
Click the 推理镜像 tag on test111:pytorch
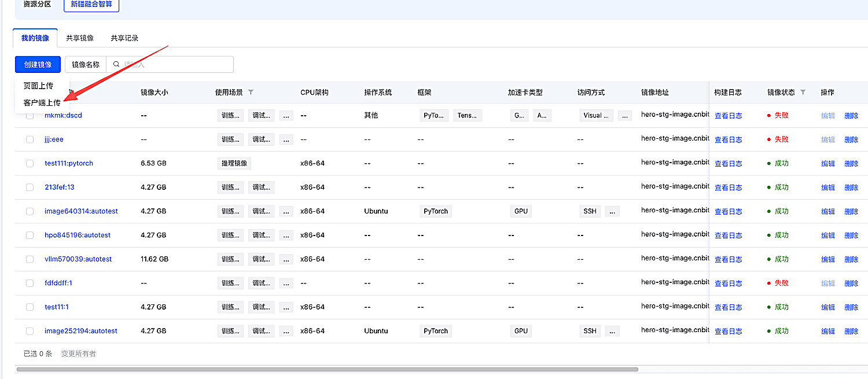234,163
